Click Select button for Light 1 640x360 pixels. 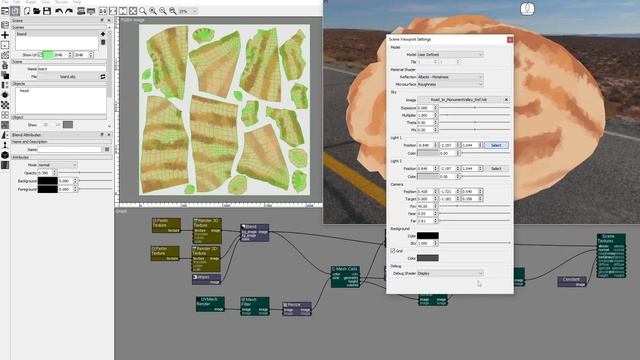[x=496, y=145]
